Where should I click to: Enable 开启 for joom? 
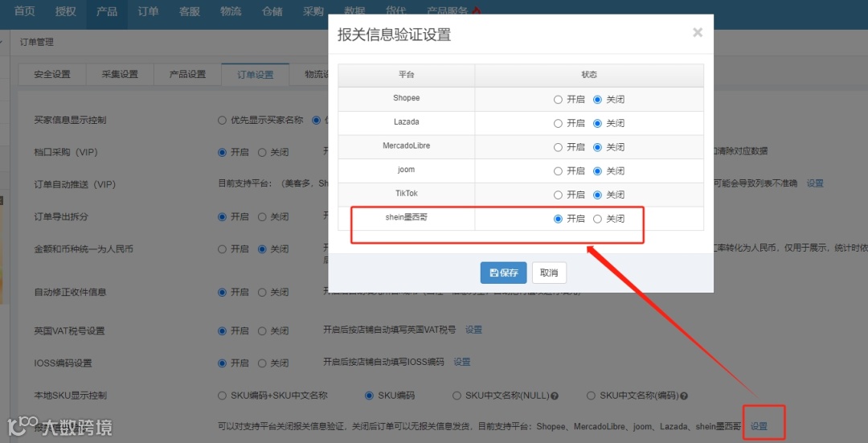[x=558, y=171]
